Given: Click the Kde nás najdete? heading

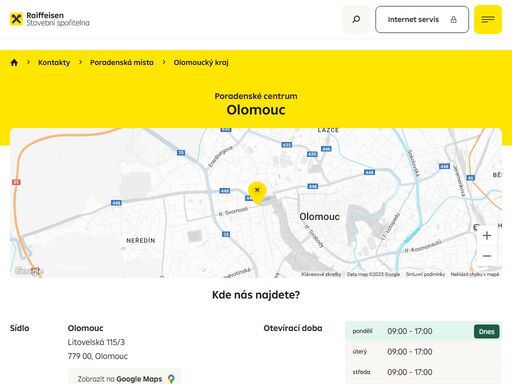Looking at the screenshot, I should (x=256, y=295).
